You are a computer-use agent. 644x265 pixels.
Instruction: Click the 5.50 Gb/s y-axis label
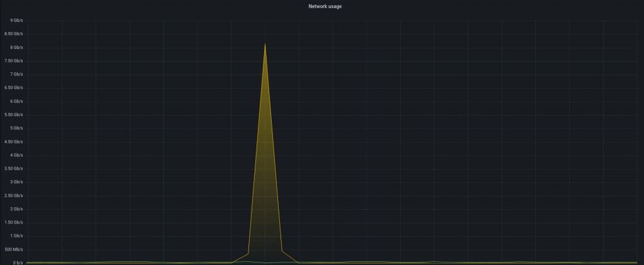[x=12, y=115]
